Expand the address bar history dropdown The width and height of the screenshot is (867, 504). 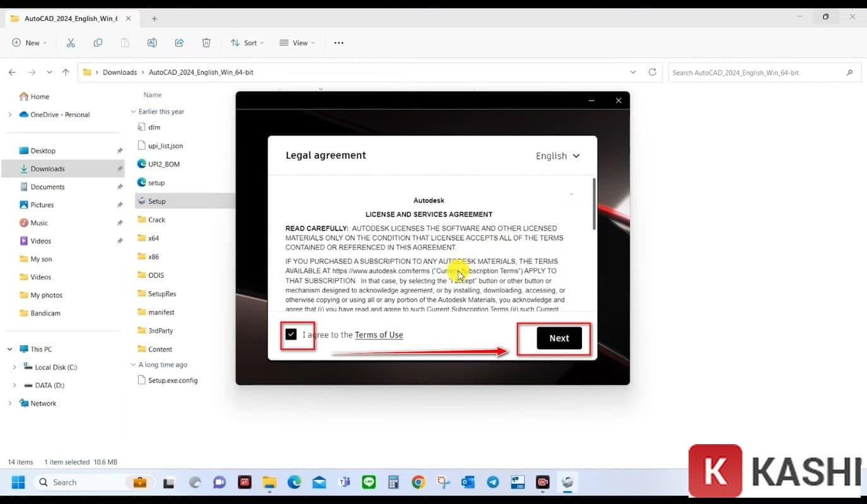click(633, 72)
